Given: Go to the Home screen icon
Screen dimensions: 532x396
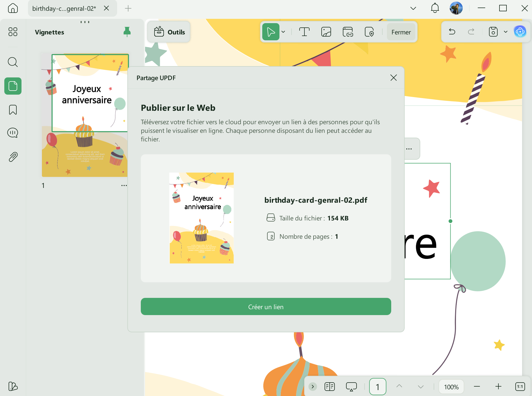Looking at the screenshot, I should tap(13, 8).
